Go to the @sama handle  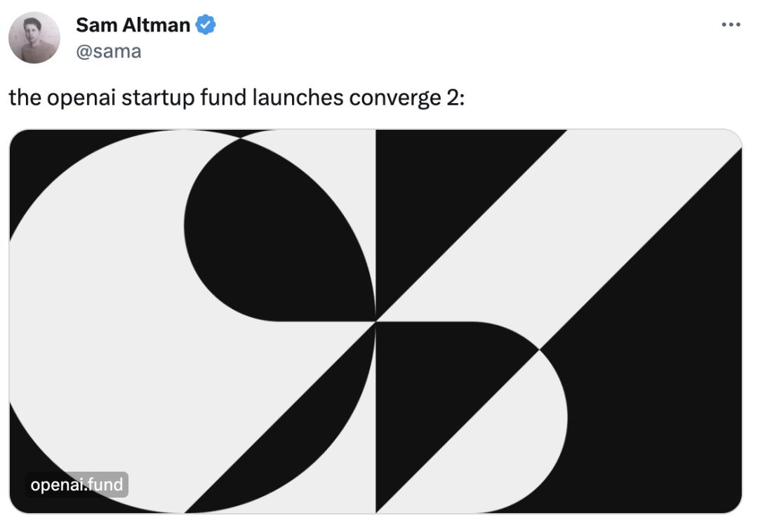(108, 51)
